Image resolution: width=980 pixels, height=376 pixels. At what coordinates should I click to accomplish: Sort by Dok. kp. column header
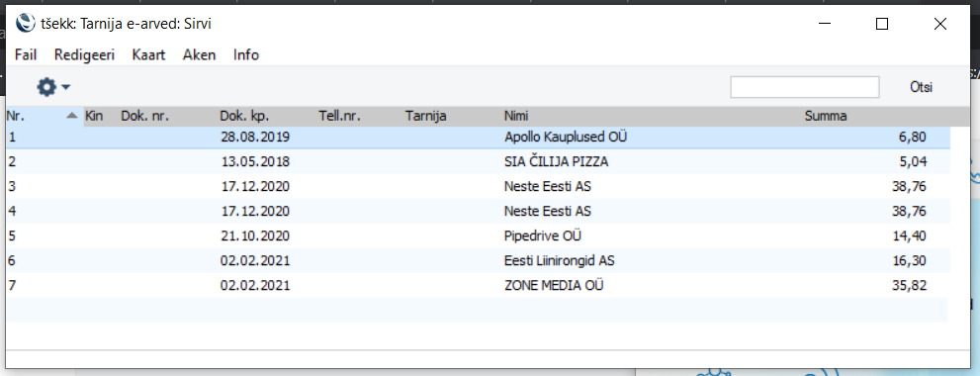(243, 117)
